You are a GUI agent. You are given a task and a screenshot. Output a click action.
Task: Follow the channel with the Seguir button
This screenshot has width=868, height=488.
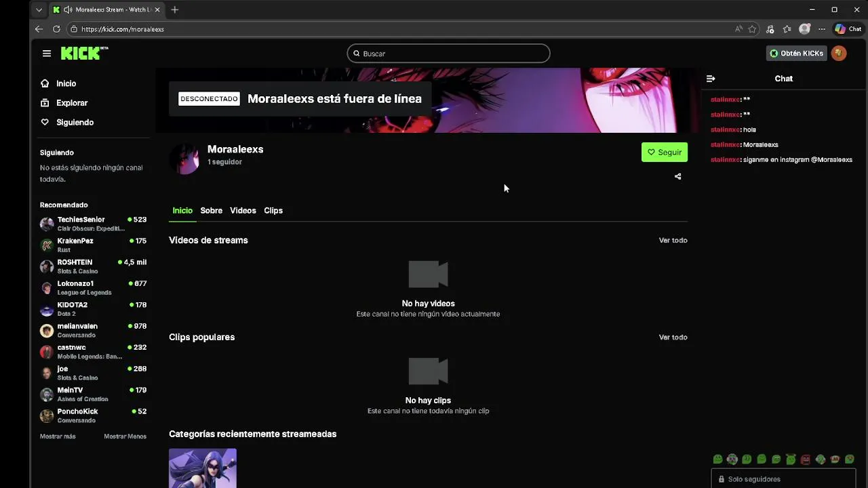(x=665, y=152)
